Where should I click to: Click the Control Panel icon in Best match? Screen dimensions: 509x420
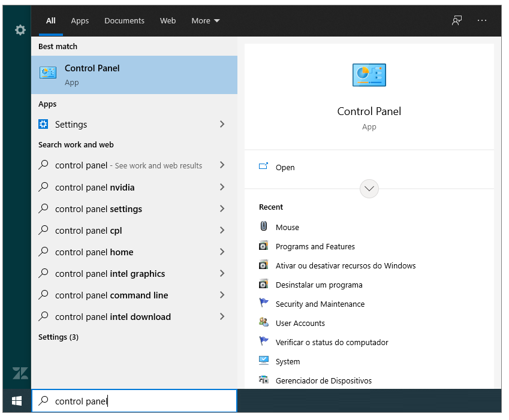[48, 72]
